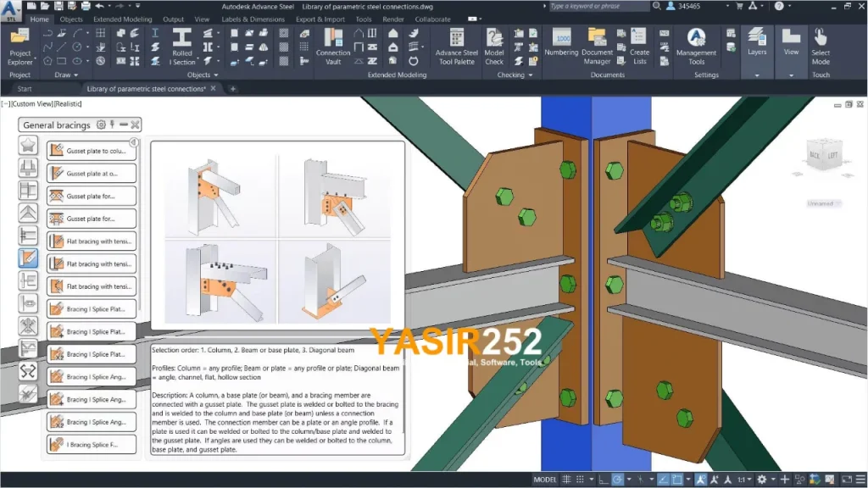Open General bracings palette settings gear
868x488 pixels.
[x=101, y=125]
